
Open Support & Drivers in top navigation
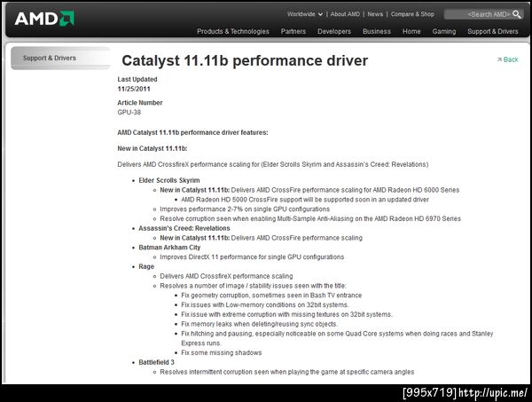click(493, 31)
